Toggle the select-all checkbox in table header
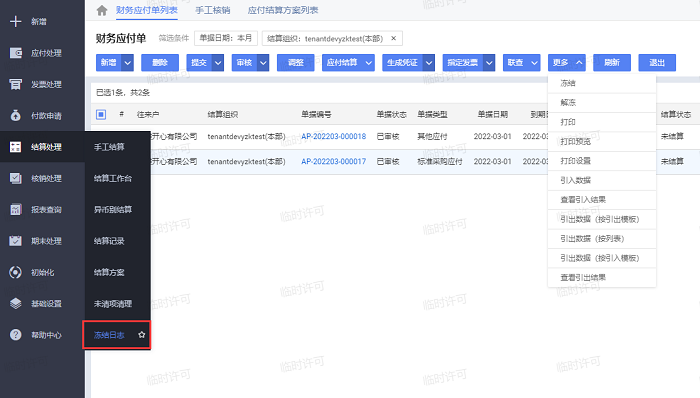 (101, 115)
